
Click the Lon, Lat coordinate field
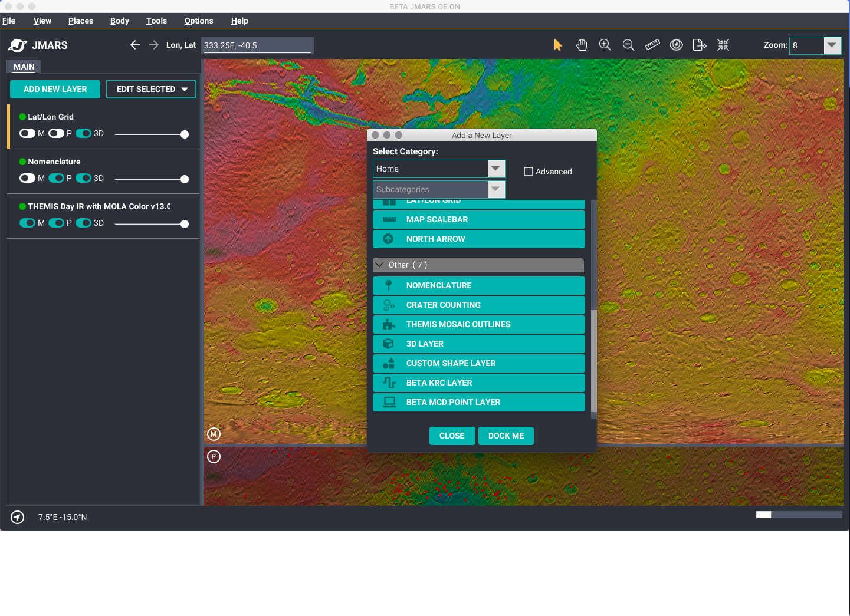[257, 45]
